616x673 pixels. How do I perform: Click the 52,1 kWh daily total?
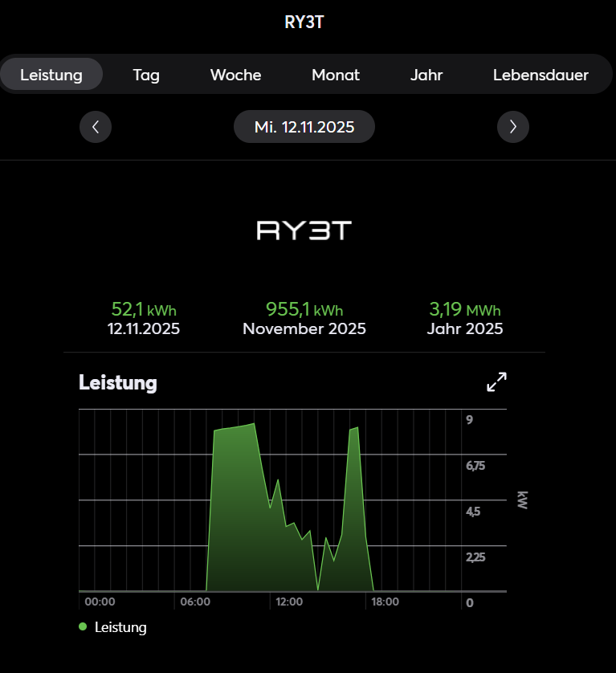[144, 310]
